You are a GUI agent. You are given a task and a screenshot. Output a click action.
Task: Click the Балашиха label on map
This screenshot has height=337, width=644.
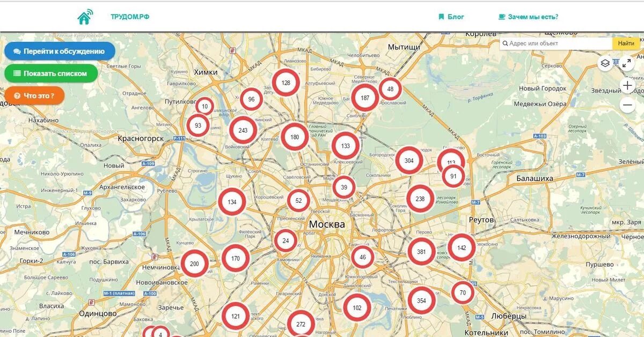click(x=535, y=178)
